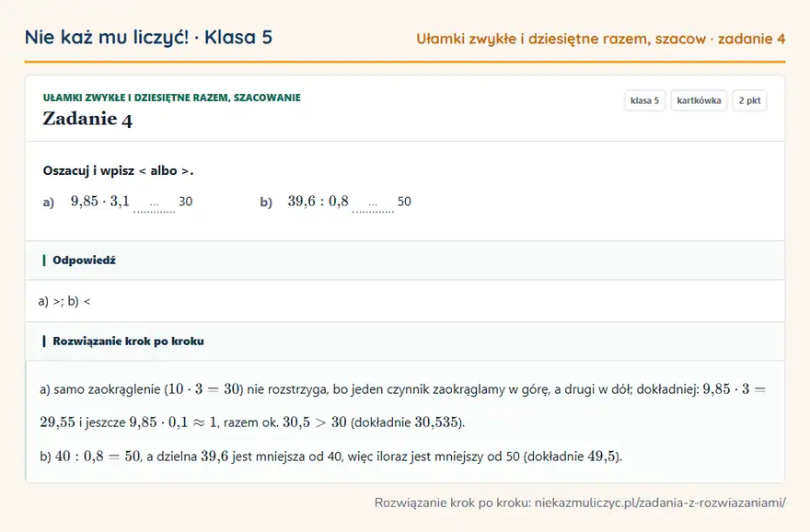The height and width of the screenshot is (532, 810).
Task: Click the '(dokładnie 30,535)' text
Action: (408, 422)
